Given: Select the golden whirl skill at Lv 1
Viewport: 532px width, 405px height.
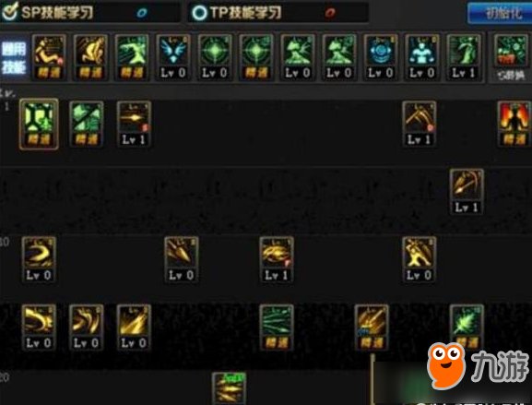Looking at the screenshot, I should tap(277, 260).
